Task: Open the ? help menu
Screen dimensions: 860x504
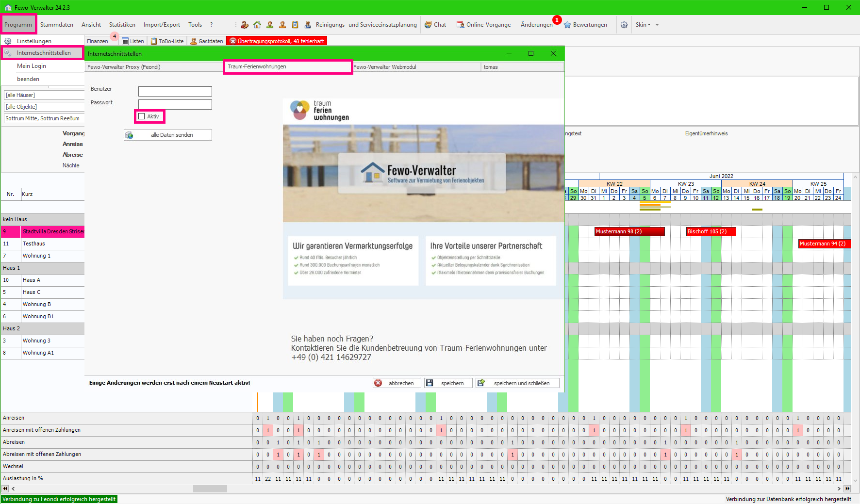Action: tap(211, 25)
